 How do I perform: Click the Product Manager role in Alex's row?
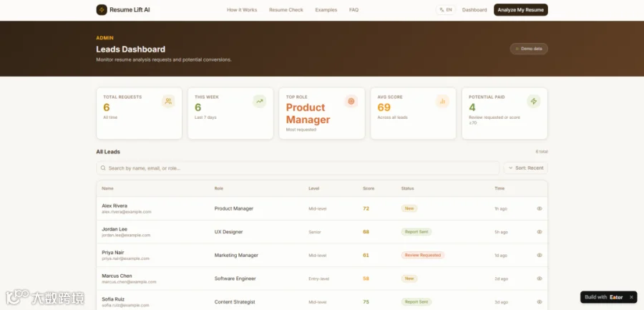click(234, 208)
